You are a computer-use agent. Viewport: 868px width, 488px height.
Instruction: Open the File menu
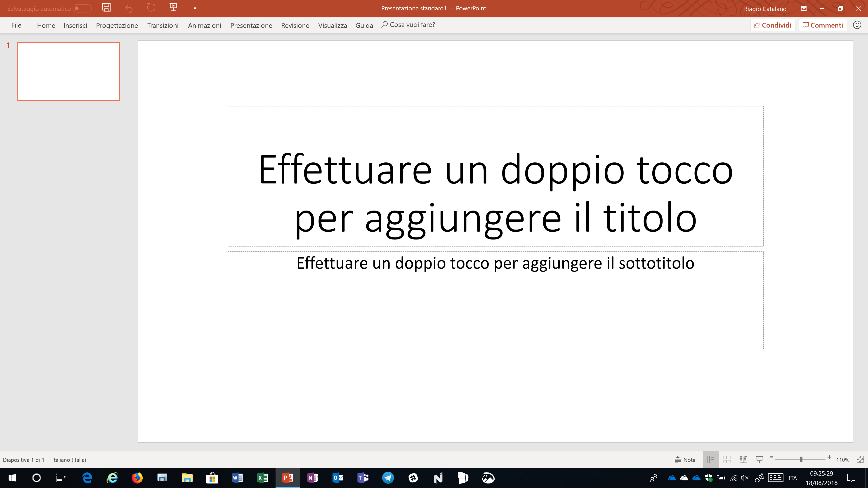[16, 25]
